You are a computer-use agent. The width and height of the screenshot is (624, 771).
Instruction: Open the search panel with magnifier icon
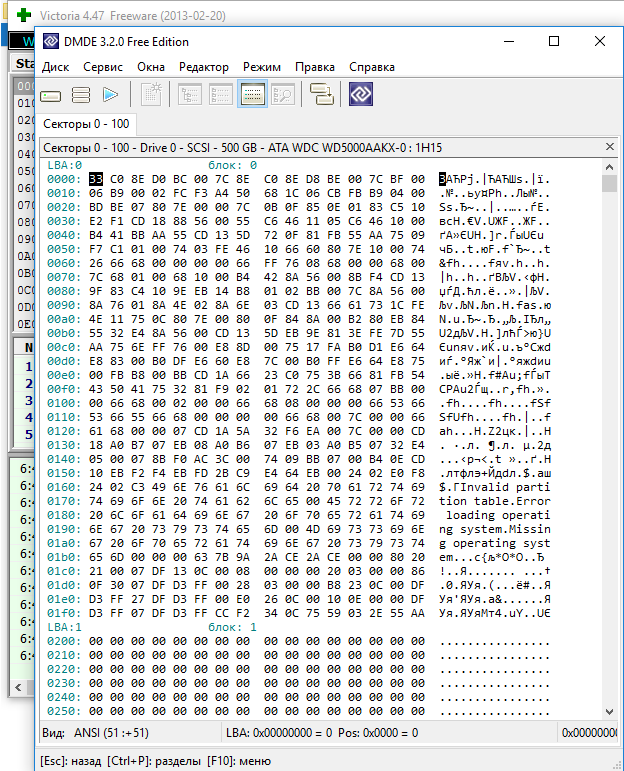(x=282, y=95)
